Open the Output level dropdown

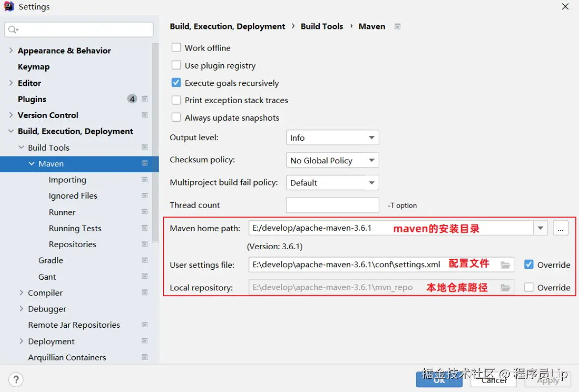(332, 137)
